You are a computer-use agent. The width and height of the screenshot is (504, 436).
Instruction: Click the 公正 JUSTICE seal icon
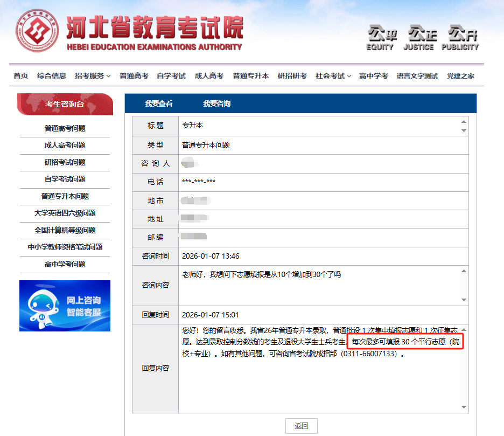pos(419,35)
